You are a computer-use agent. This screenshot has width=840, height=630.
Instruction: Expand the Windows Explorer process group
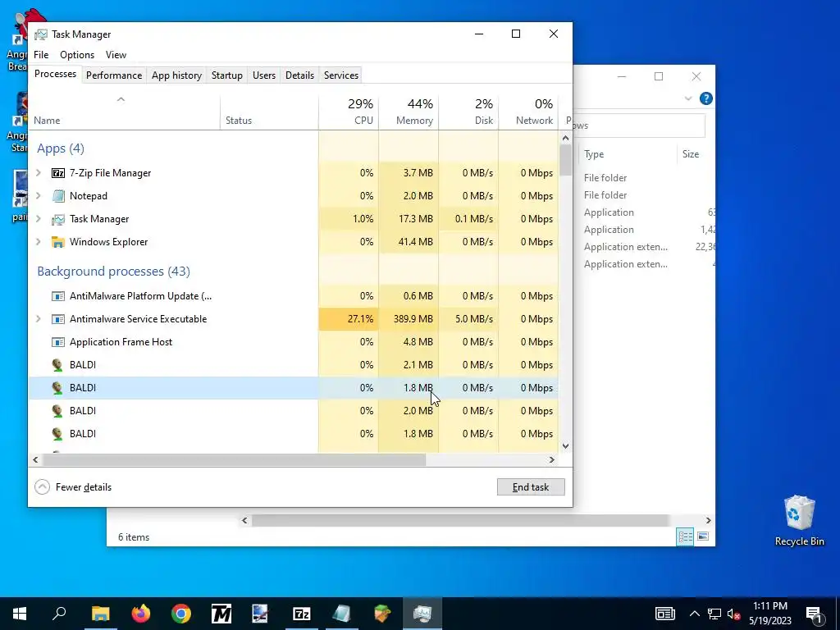tap(38, 242)
